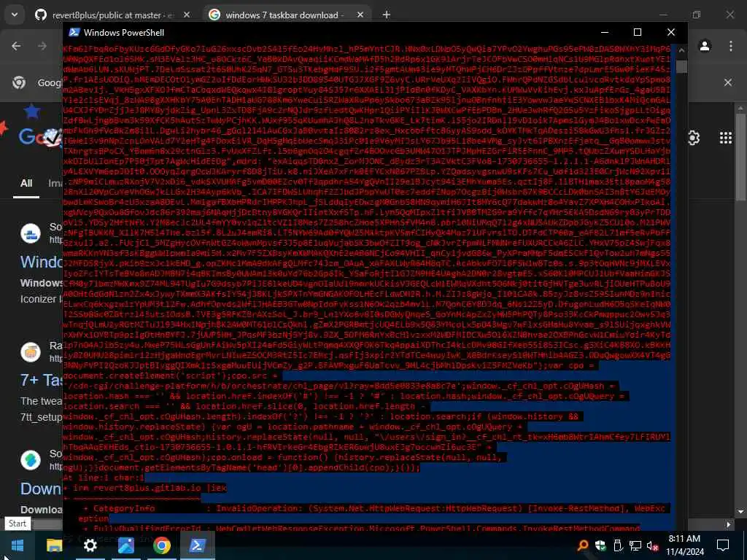This screenshot has height=560, width=747.
Task: Click the Safely Remove Hardware USB icon
Action: [618, 545]
